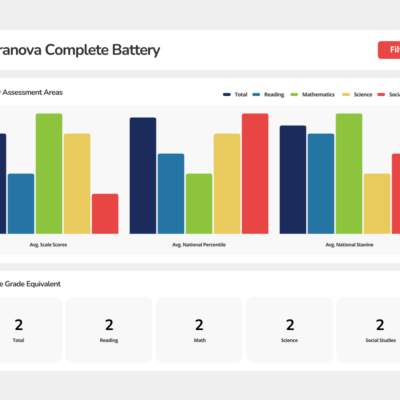This screenshot has height=400, width=400.
Task: Select the yellow Science bar in Avg. National Stanine
Action: (x=377, y=204)
